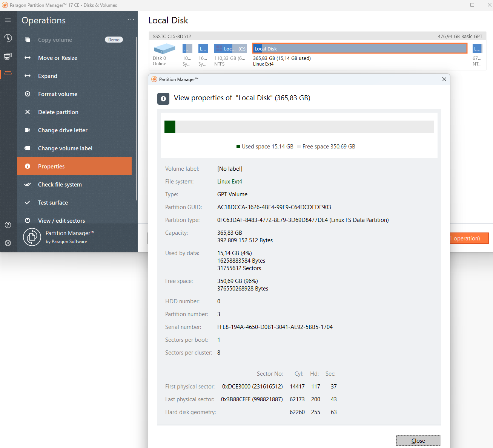Click the Test surface checkmark icon
Screen dimensions: 493x448
point(28,202)
